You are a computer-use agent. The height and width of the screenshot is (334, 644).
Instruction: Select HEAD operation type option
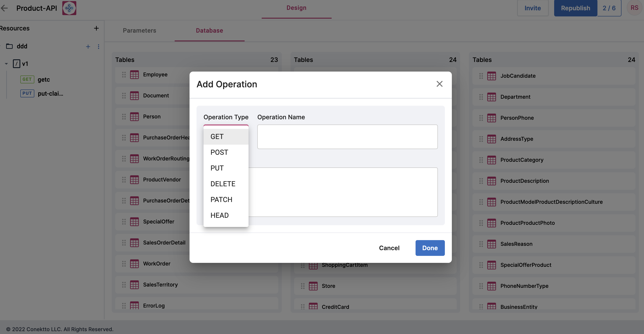[226, 216]
